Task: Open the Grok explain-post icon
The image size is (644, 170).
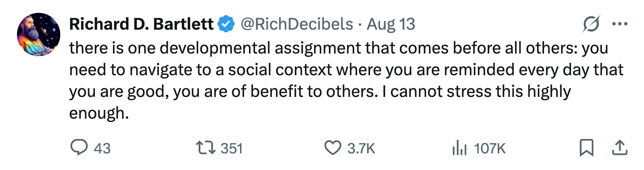Action: pos(591,24)
